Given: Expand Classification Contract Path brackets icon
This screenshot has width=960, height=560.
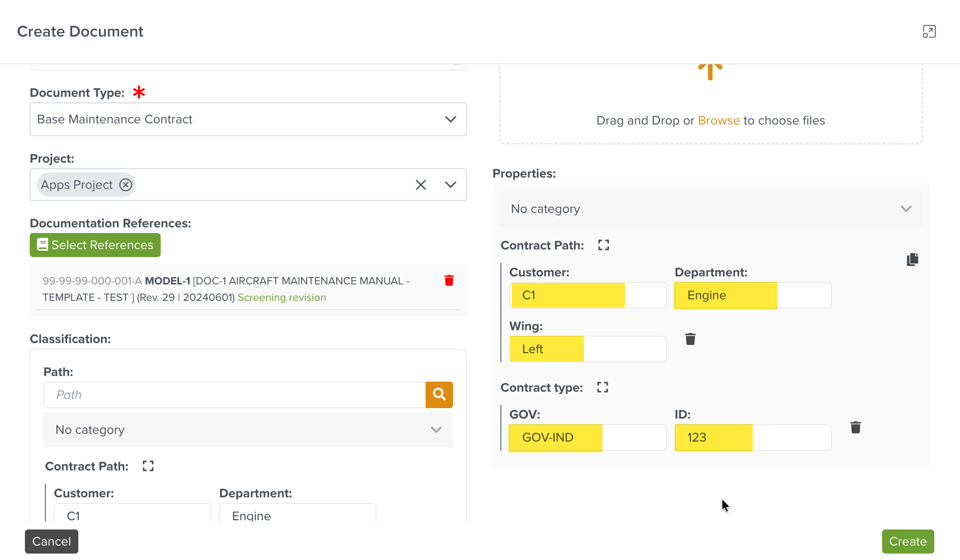Looking at the screenshot, I should click(x=148, y=466).
